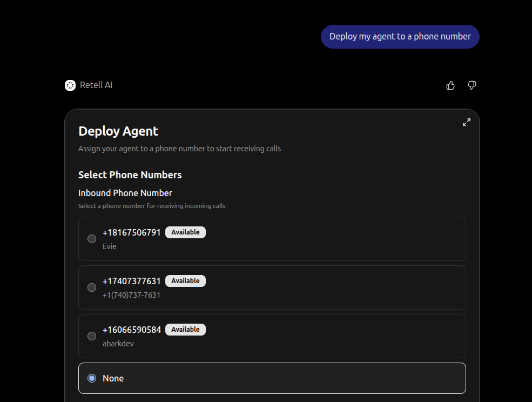Click the phone number +17407377631 text
Screen dimensions: 532x402
click(132, 281)
